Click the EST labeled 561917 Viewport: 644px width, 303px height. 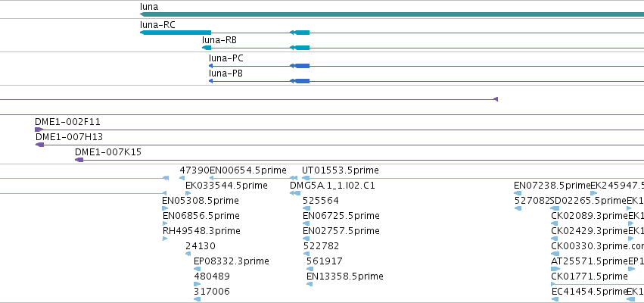click(325, 261)
